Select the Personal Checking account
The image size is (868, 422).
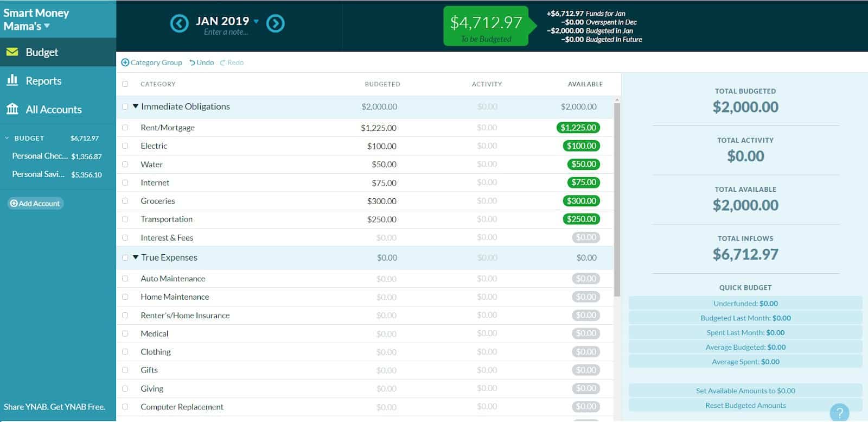pyautogui.click(x=57, y=156)
